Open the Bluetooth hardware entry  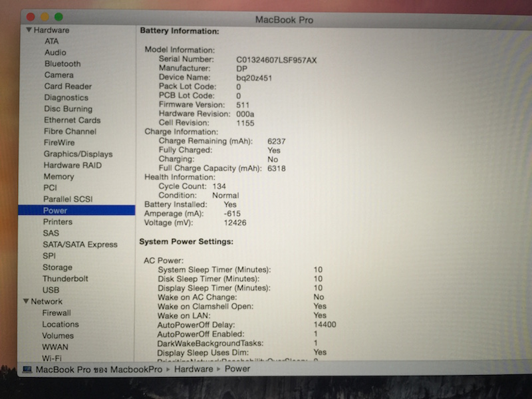[x=63, y=63]
